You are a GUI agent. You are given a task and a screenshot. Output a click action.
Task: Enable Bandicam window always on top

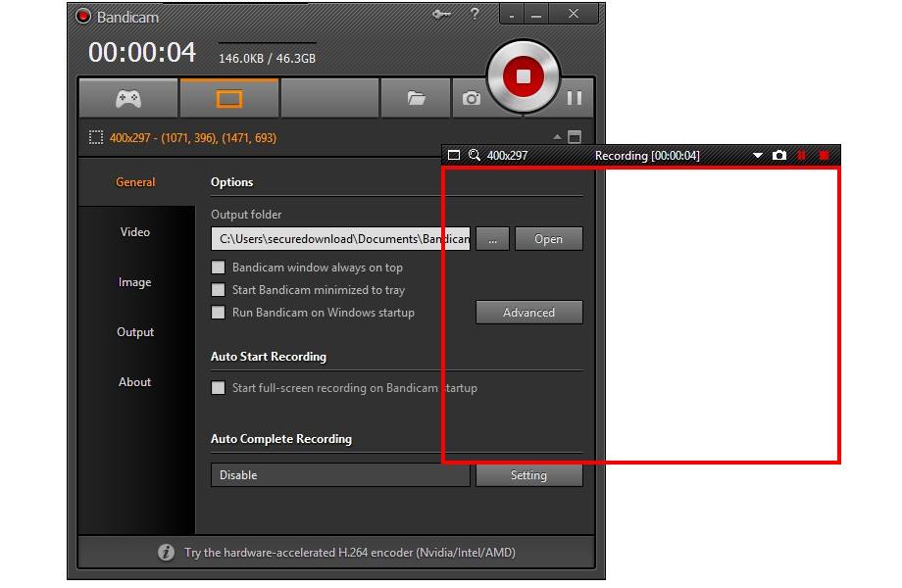click(x=218, y=268)
